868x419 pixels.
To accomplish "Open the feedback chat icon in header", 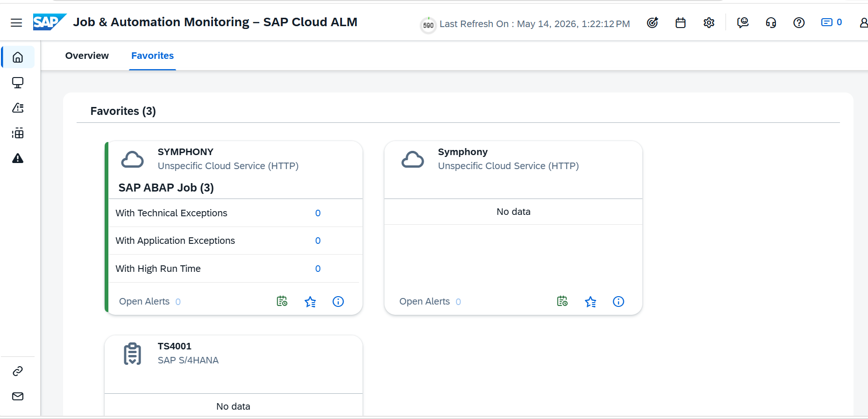I will 743,22.
